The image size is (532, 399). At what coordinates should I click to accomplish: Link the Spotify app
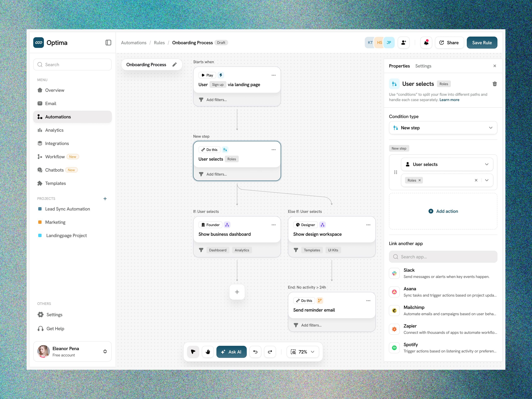443,348
